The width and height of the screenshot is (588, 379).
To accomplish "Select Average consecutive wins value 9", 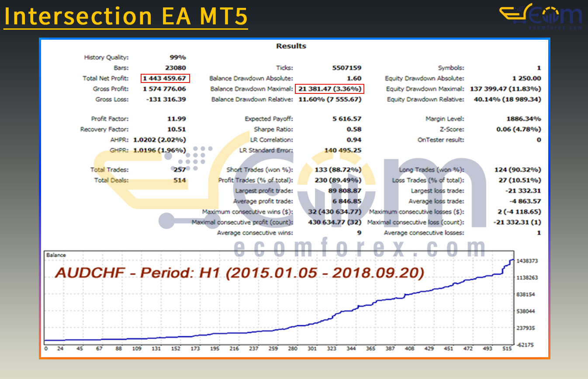I will click(x=359, y=233).
